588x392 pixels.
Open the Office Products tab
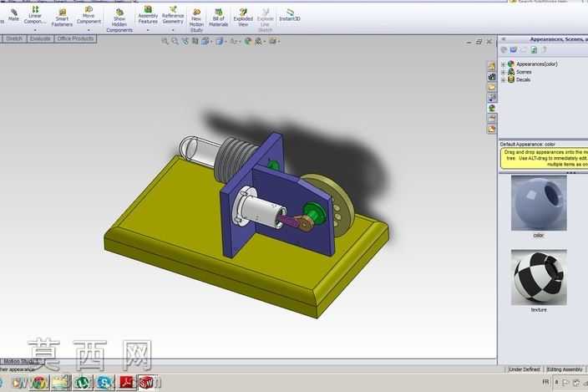pyautogui.click(x=75, y=38)
